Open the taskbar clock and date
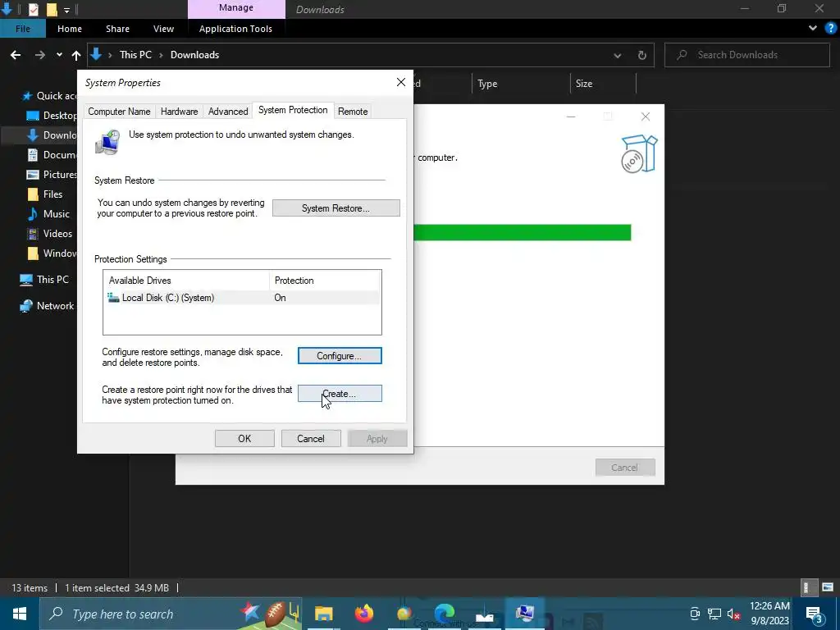This screenshot has height=630, width=840. click(769, 614)
